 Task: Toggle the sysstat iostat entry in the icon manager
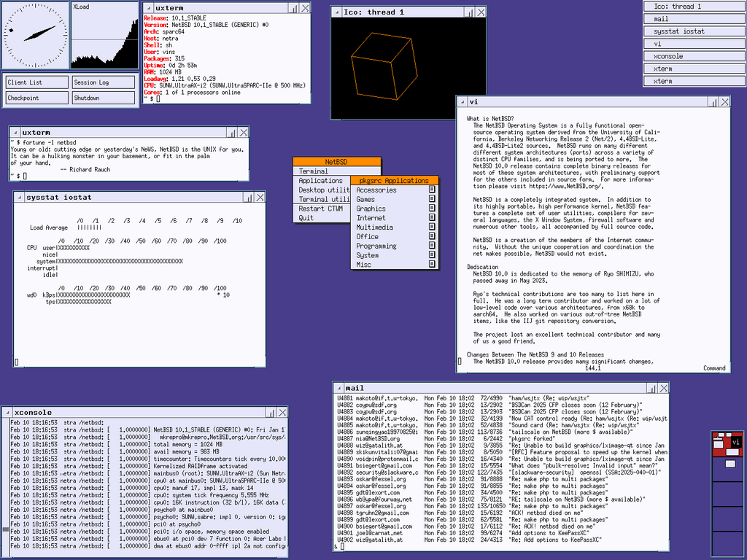click(x=694, y=31)
